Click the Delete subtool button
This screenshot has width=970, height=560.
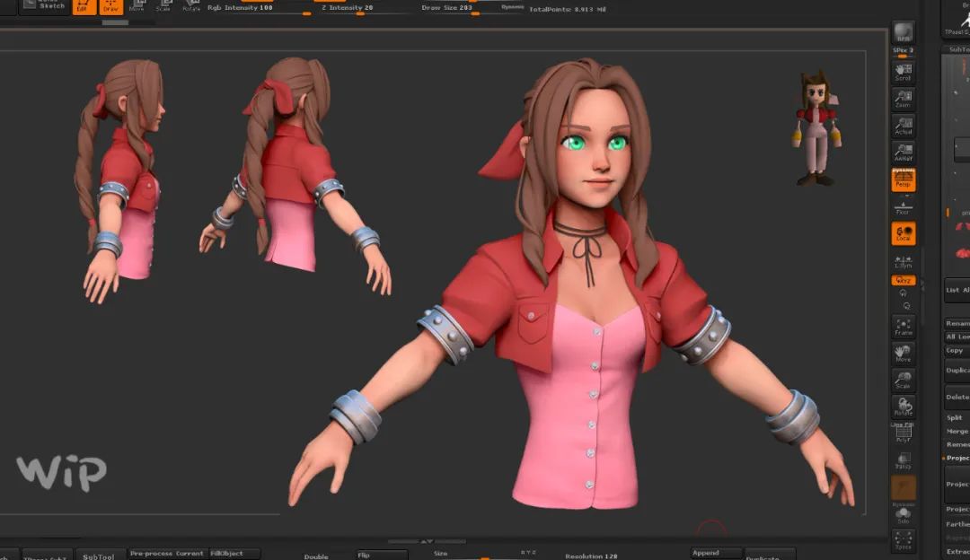click(957, 397)
